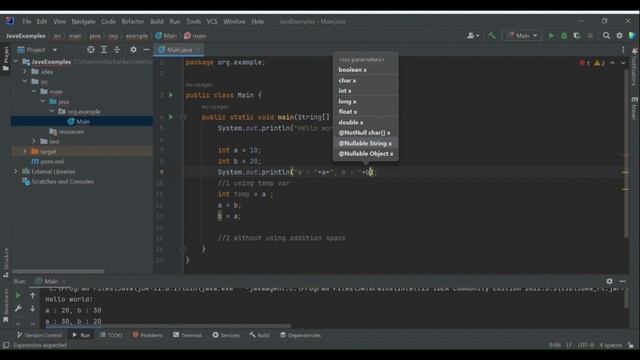Collapse the JavaExamples project root
Image resolution: width=640 pixels, height=360 pixels.
click(x=16, y=61)
